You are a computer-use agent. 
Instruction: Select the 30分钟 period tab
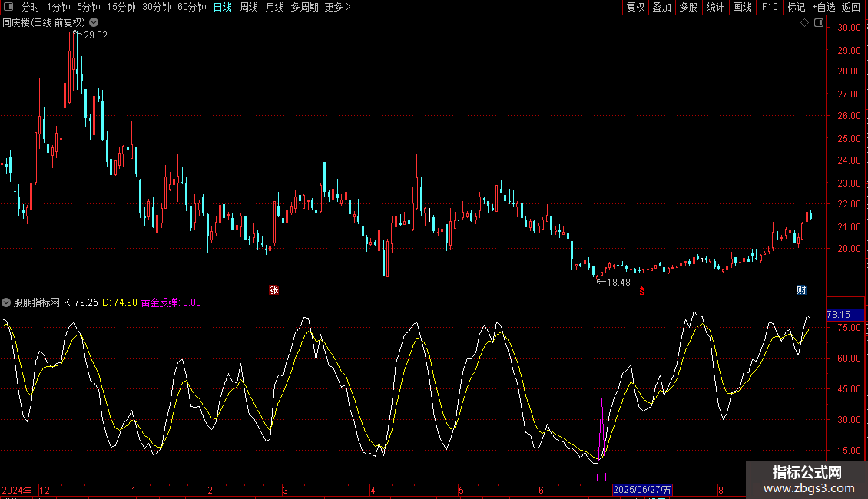157,7
